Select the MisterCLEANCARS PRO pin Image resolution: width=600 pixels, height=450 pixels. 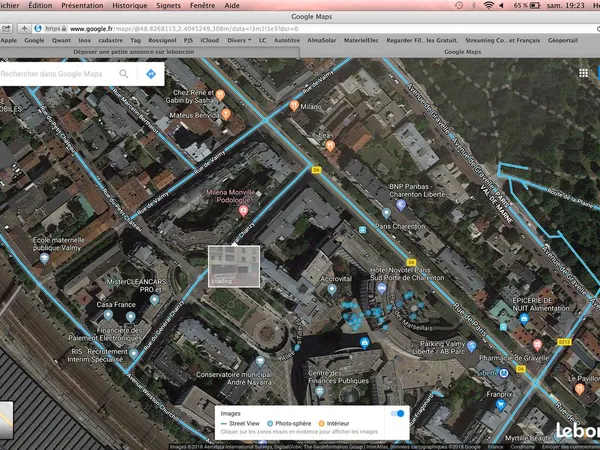coord(155,300)
